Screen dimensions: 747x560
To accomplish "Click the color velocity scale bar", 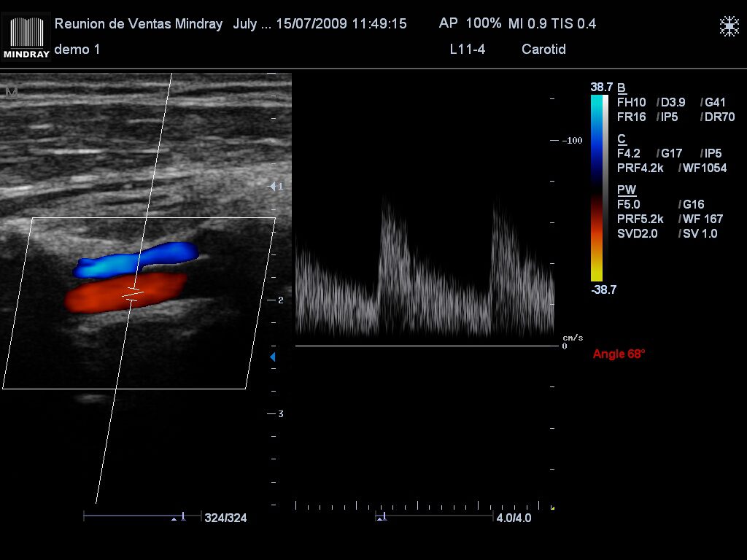I will [x=597, y=187].
